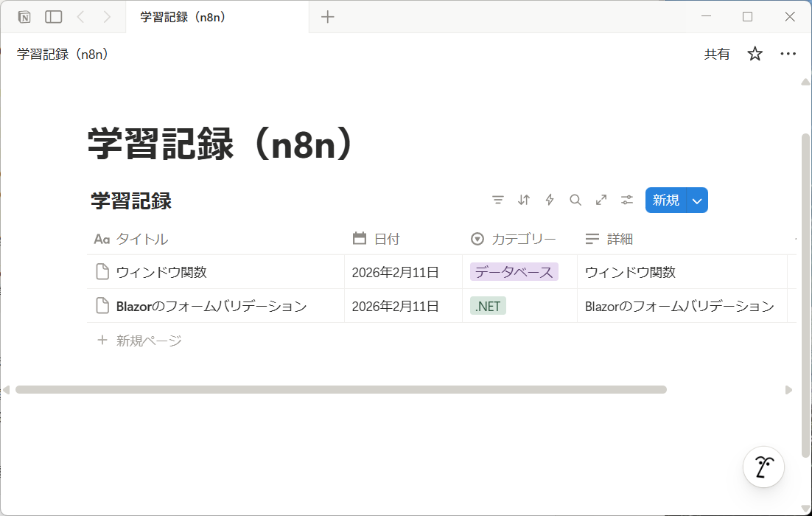812x516 pixels.
Task: Click 詳細 cell of Blazor row
Action: (682, 306)
